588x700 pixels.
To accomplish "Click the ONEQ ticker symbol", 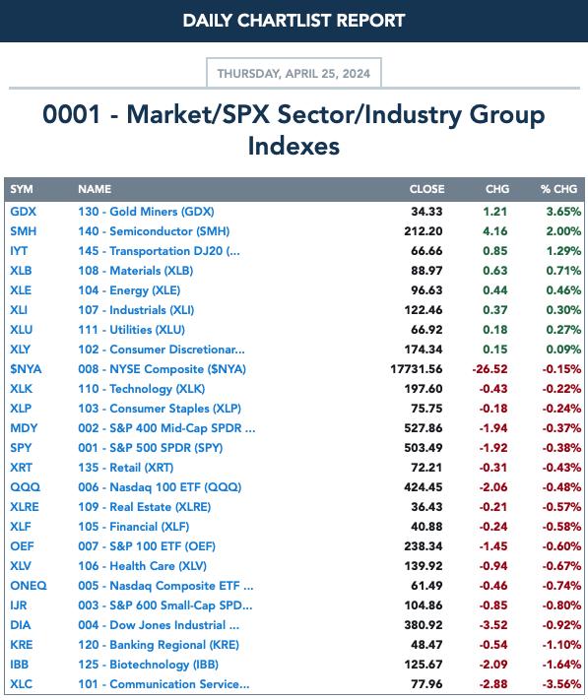I will point(29,586).
